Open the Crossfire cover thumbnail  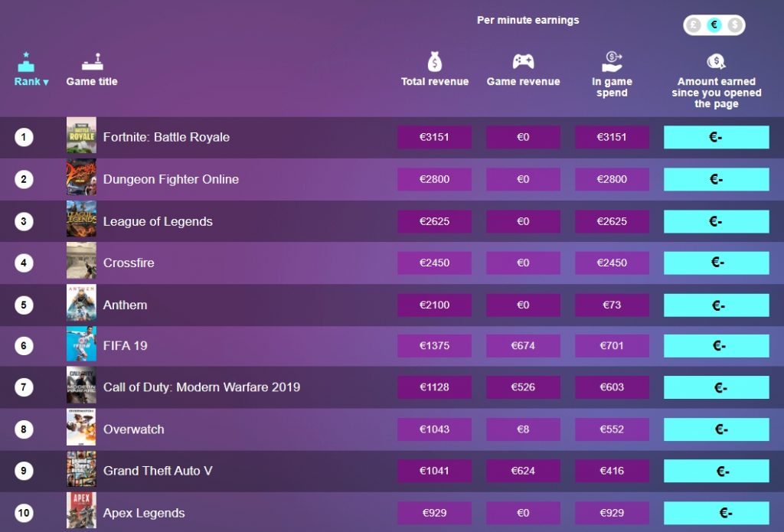[81, 260]
